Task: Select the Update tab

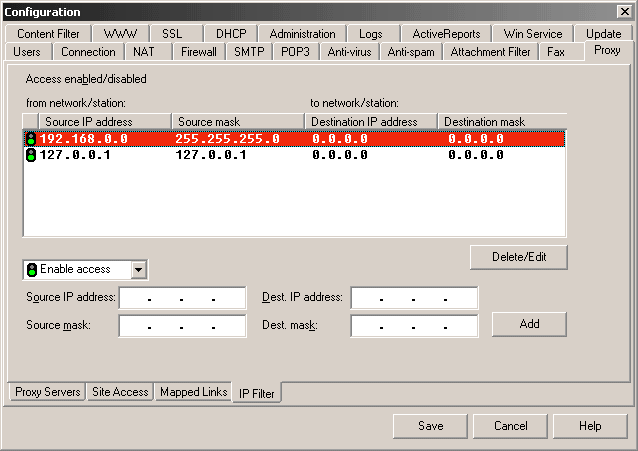Action: (603, 34)
